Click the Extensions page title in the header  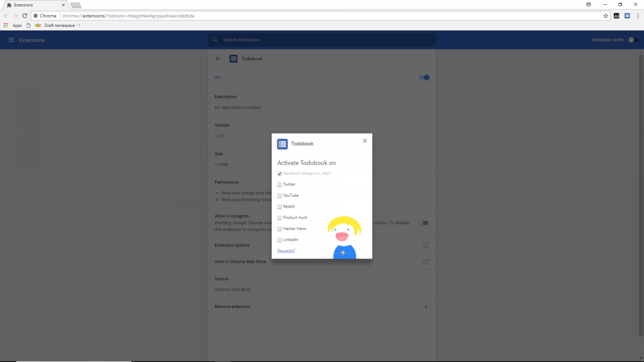32,40
